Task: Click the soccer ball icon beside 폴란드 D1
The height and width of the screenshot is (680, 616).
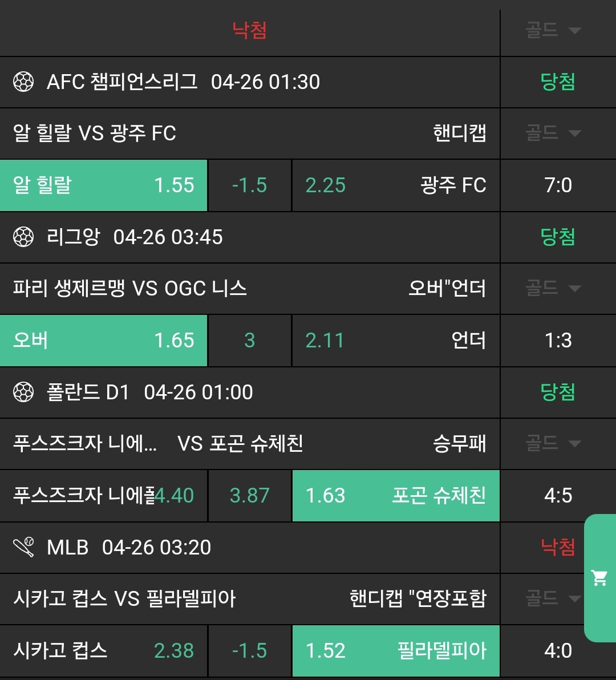Action: click(23, 392)
